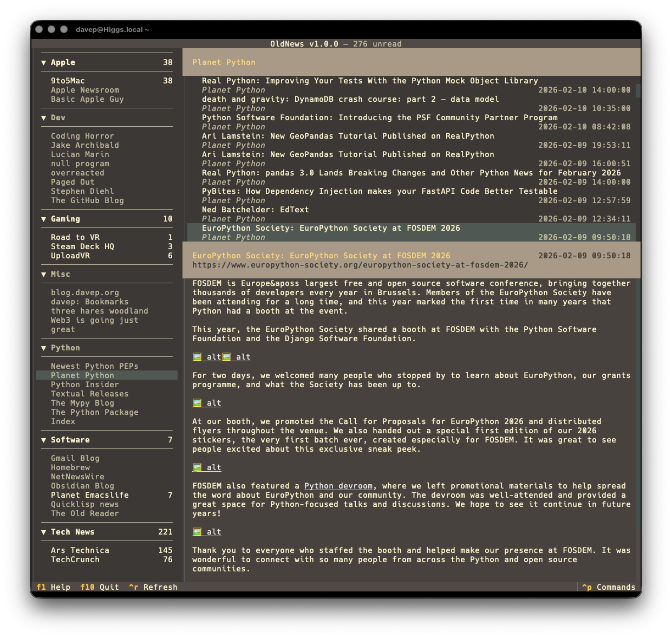This screenshot has height=638, width=672.
Task: Open the europython-society.org article URL
Action: coord(360,265)
